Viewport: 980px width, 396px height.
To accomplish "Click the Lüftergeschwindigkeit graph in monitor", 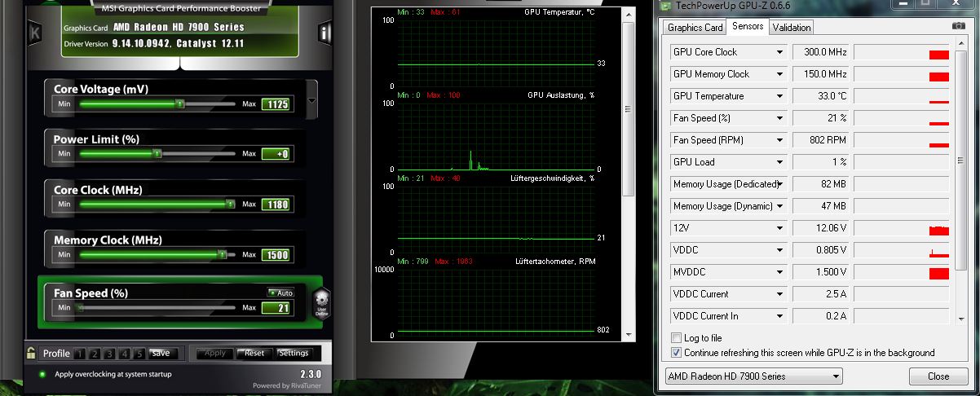I will pyautogui.click(x=496, y=218).
